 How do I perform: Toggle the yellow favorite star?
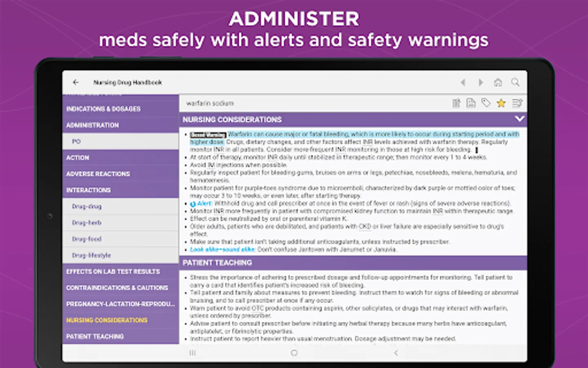501,103
